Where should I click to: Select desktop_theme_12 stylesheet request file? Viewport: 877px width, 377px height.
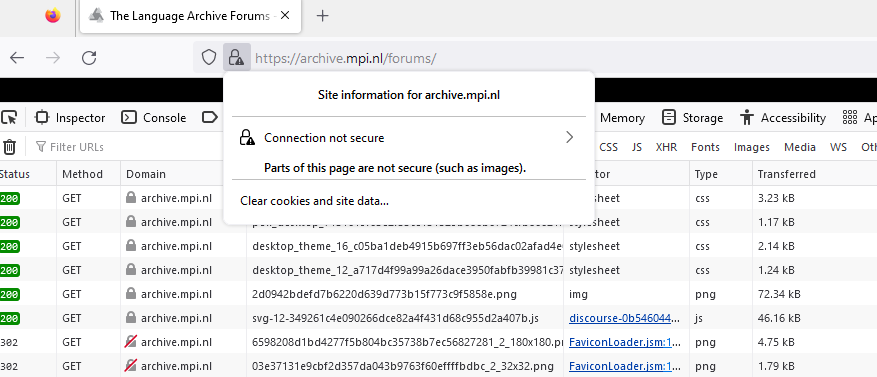[407, 270]
